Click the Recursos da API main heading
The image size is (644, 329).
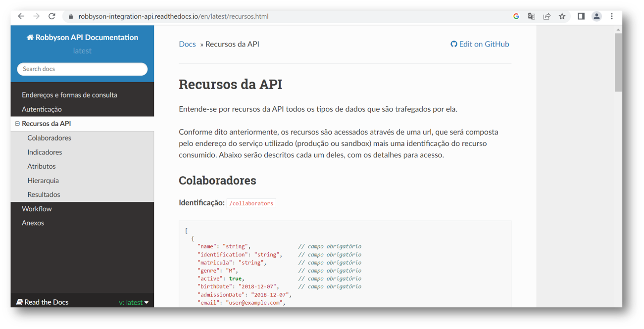coord(230,84)
